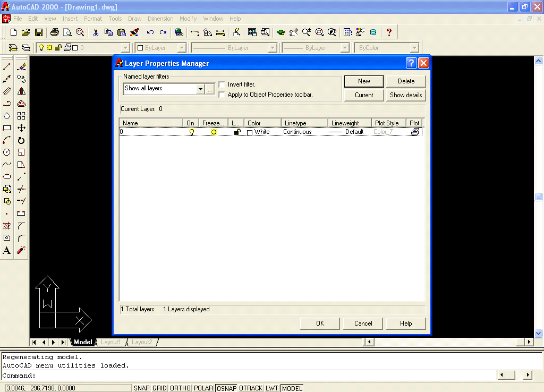Click the Continuous linetype of layer 0
The width and height of the screenshot is (544, 392).
[297, 132]
